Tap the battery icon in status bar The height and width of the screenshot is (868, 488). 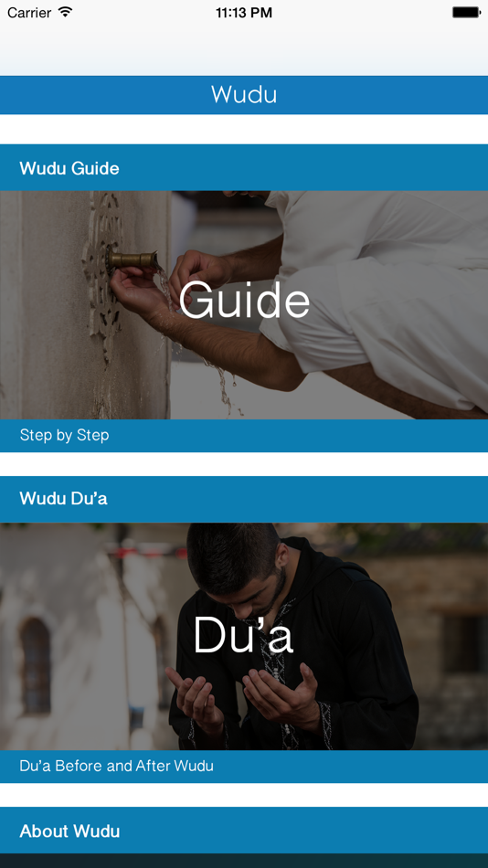[466, 12]
